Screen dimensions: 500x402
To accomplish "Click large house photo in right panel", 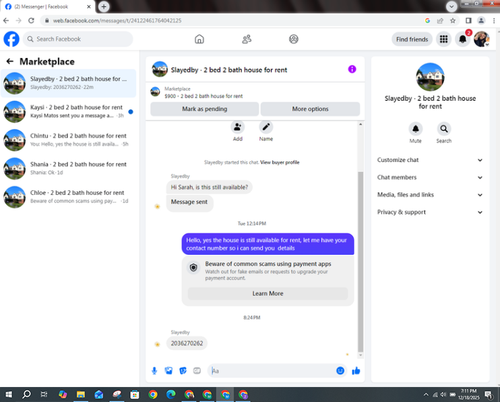I will coord(430,77).
